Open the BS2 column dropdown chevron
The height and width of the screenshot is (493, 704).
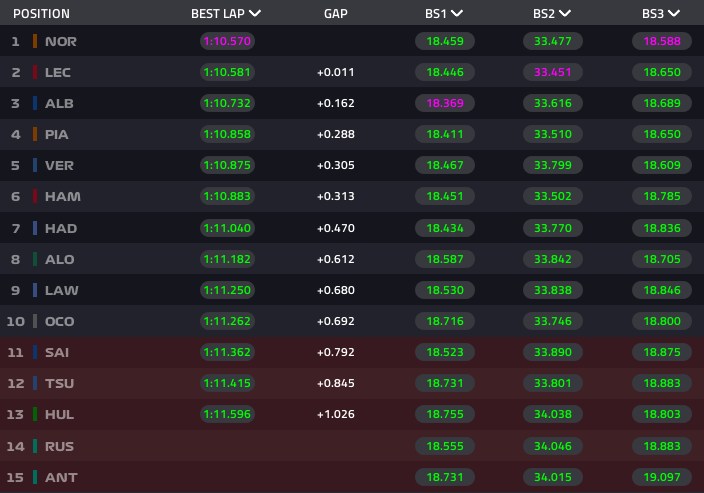tap(565, 13)
